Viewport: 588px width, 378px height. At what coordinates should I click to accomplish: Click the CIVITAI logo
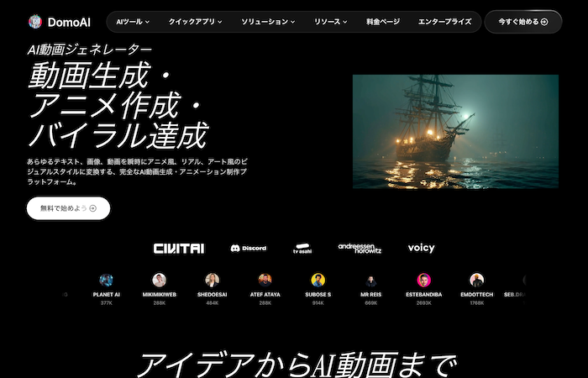click(x=179, y=248)
